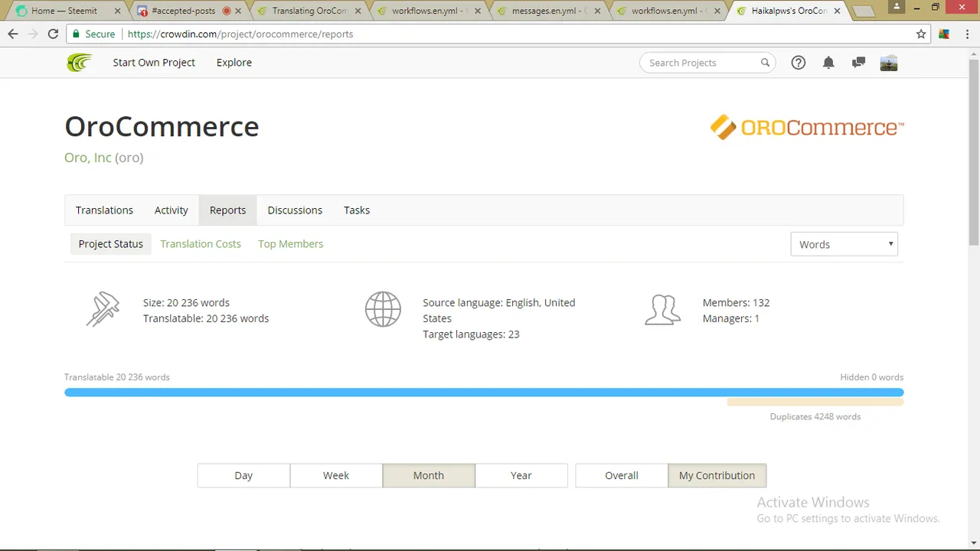Open the Chrome menu three-dot icon

click(966, 34)
